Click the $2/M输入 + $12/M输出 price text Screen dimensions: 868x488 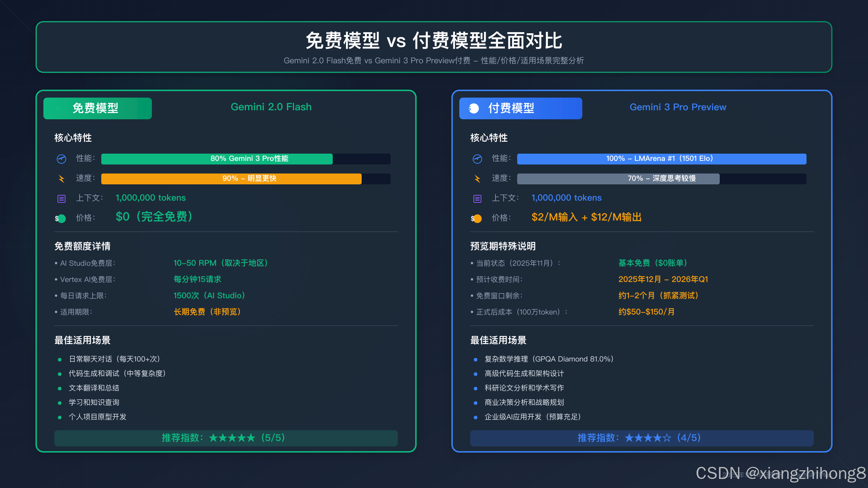586,217
